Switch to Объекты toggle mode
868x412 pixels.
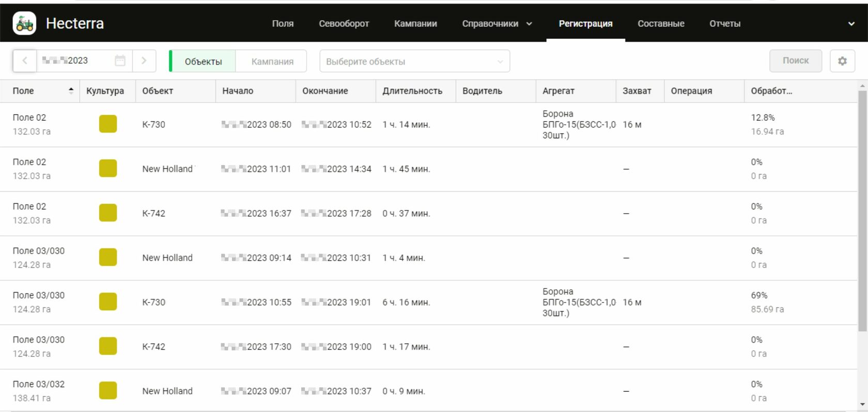coord(203,61)
